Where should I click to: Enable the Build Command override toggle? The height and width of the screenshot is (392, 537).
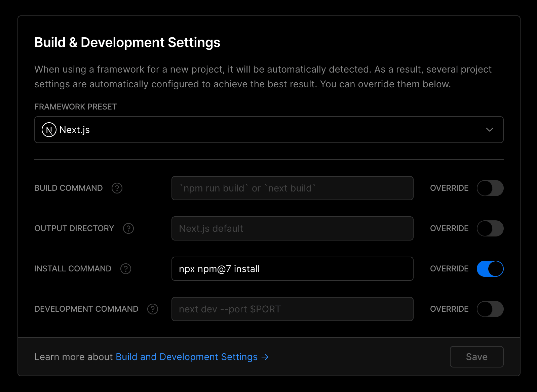coord(490,188)
